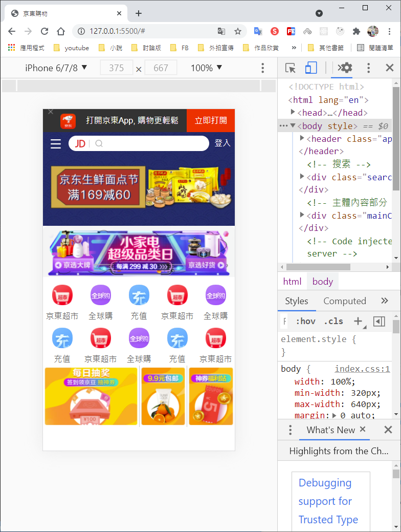This screenshot has height=532, width=401.
Task: Click the address bar URL
Action: (117, 31)
